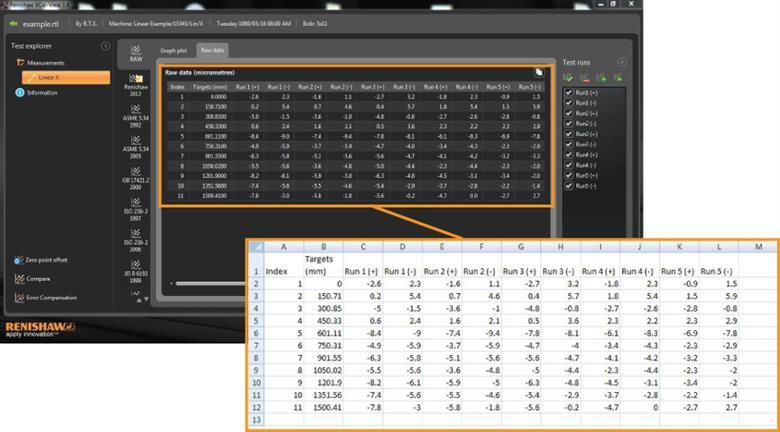Click the green back arrow beside example.rtl
780x432 pixels.
click(x=14, y=24)
